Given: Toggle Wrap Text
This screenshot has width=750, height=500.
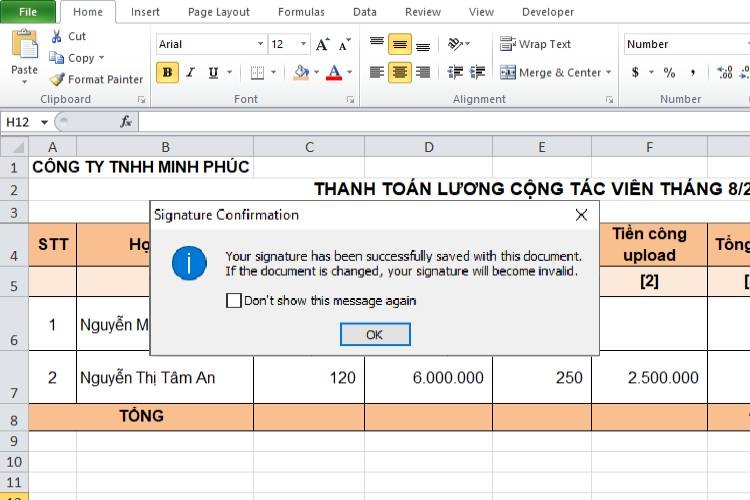Looking at the screenshot, I should click(535, 44).
